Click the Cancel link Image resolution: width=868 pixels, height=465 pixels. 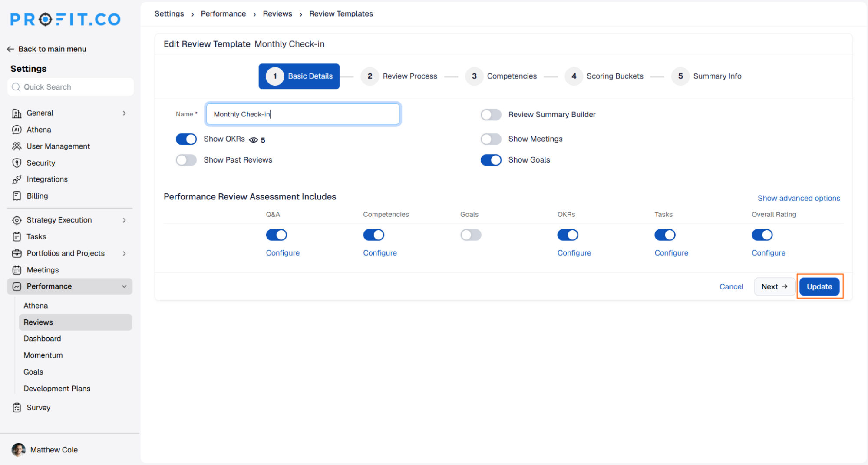coord(731,287)
